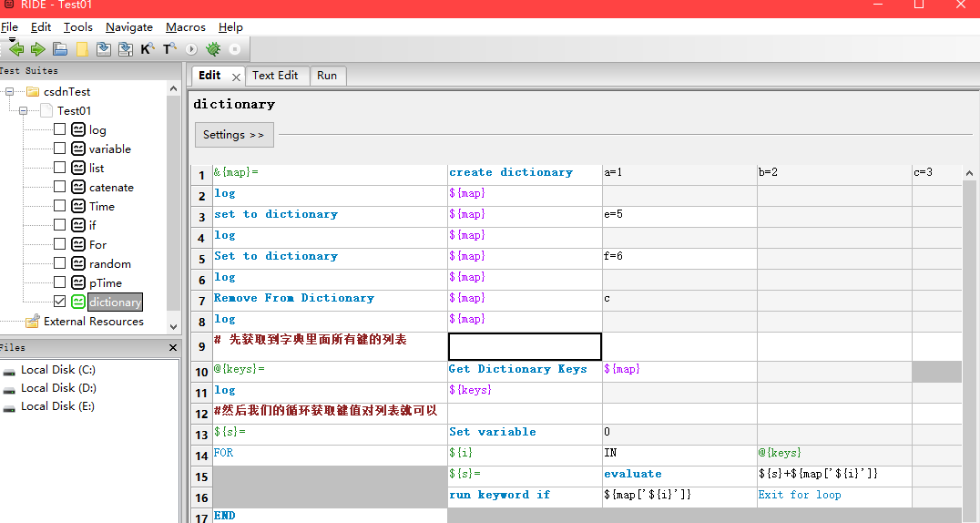
Task: Click robot icon beside pTime test
Action: (78, 282)
